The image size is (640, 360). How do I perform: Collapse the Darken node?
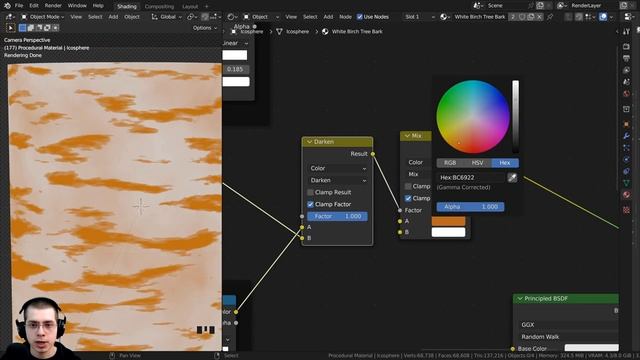309,142
